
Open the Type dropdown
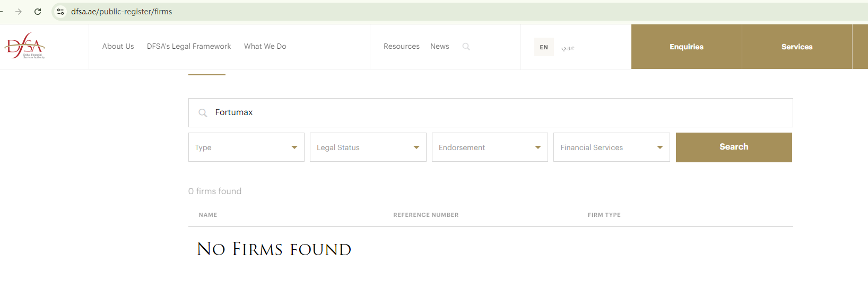(246, 147)
